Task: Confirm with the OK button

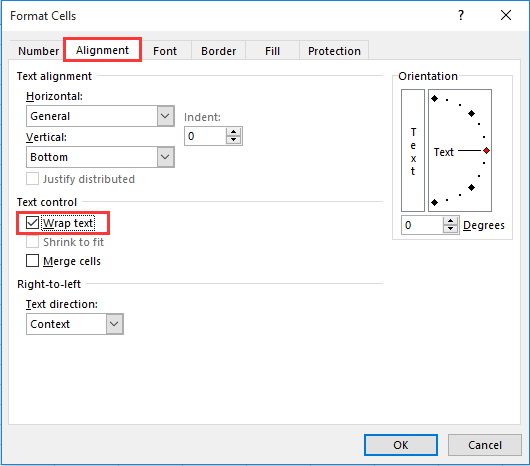Action: 401,445
